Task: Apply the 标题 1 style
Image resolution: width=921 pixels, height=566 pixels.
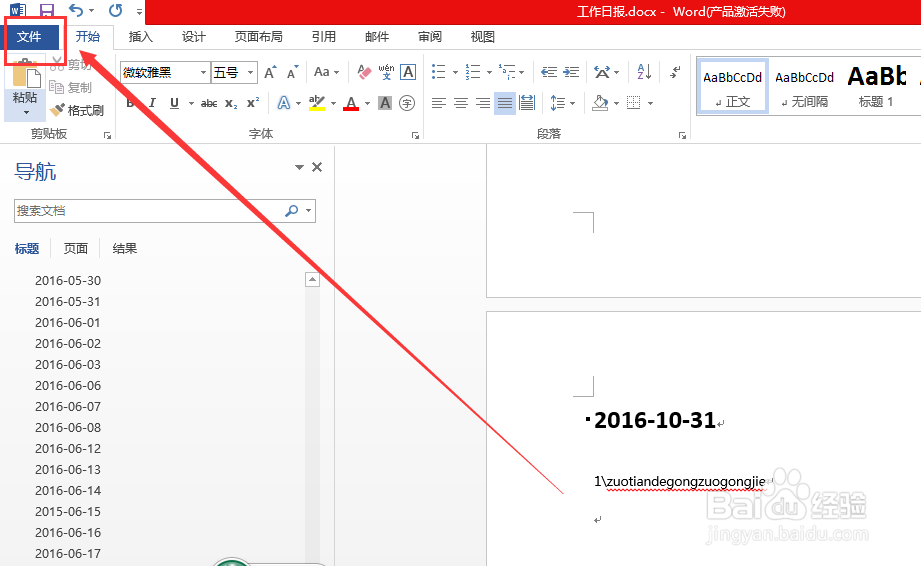Action: (x=876, y=86)
